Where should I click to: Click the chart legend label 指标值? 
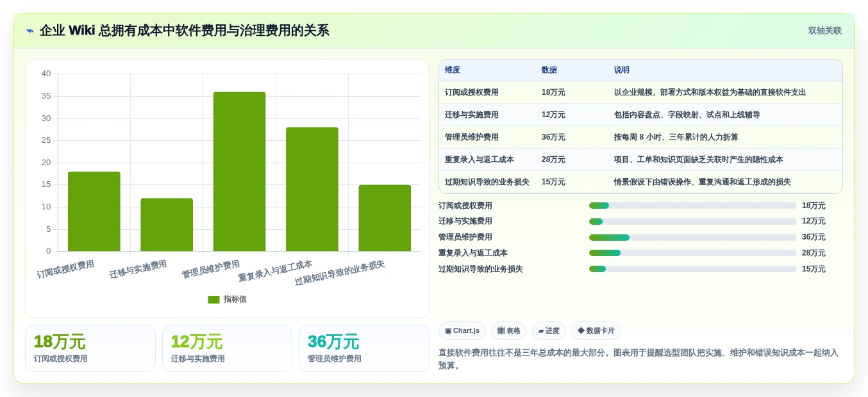[x=235, y=300]
